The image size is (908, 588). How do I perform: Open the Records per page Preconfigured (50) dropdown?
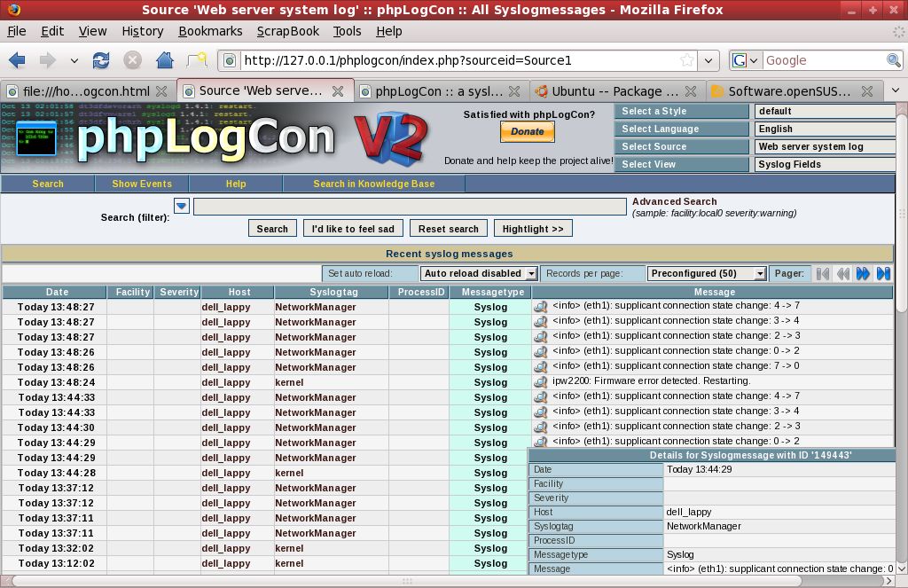click(707, 273)
